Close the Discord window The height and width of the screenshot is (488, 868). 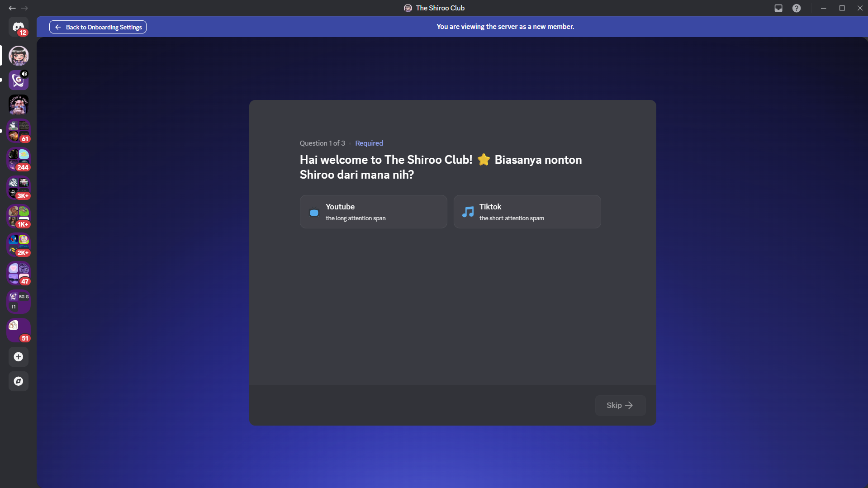pos(860,8)
